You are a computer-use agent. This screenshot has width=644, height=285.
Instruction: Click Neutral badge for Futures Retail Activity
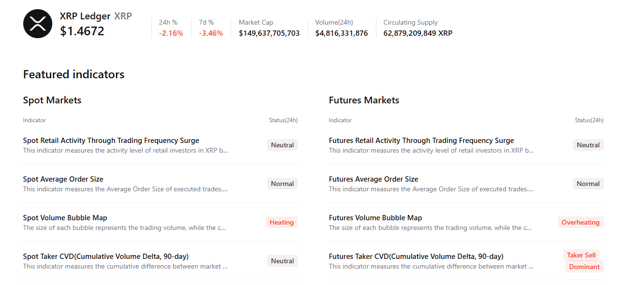588,145
